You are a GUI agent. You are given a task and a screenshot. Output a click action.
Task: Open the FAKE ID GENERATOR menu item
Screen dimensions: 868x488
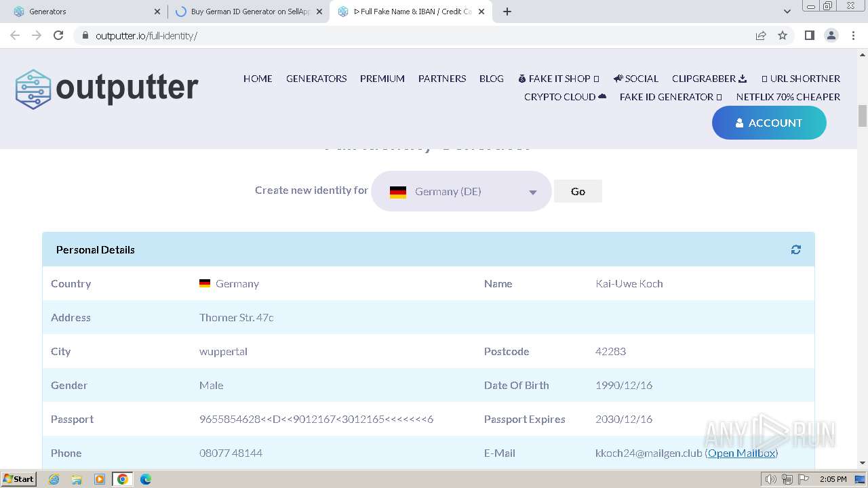click(671, 97)
